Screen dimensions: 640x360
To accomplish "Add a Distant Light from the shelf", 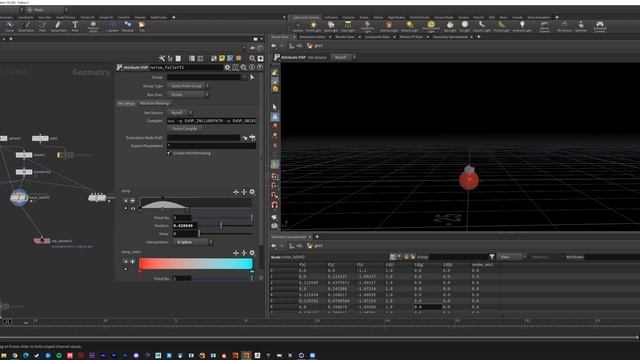I will [409, 27].
